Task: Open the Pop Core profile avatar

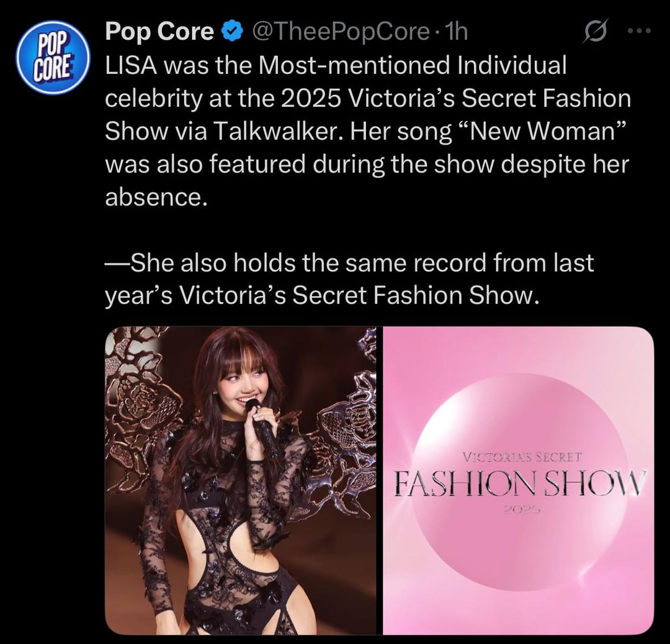Action: [x=53, y=57]
